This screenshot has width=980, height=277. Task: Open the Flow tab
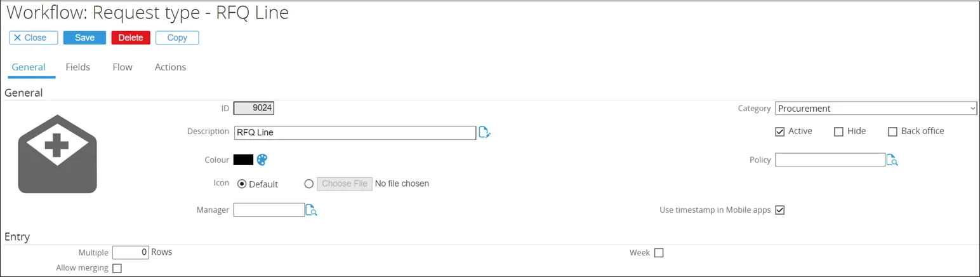coord(122,67)
